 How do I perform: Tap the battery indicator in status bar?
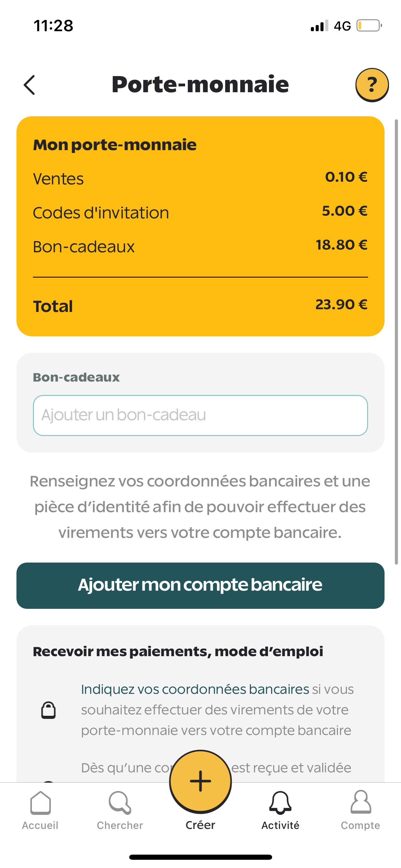click(369, 26)
